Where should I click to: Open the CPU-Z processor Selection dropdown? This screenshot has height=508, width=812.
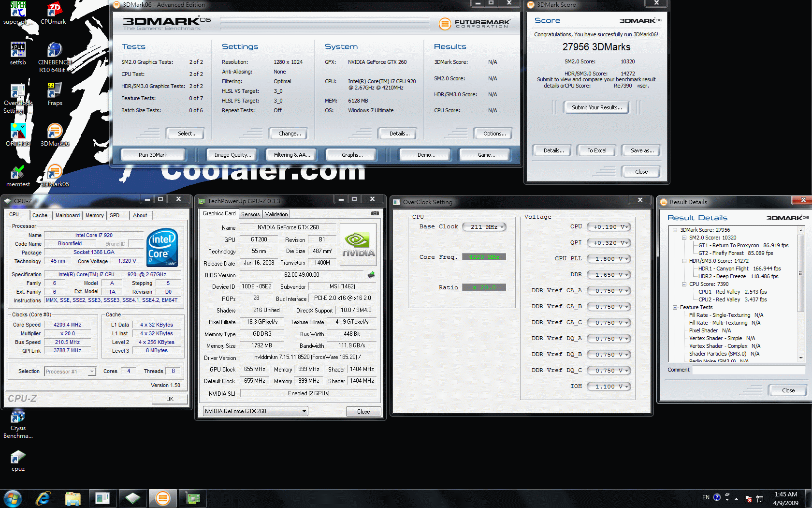[x=70, y=372]
